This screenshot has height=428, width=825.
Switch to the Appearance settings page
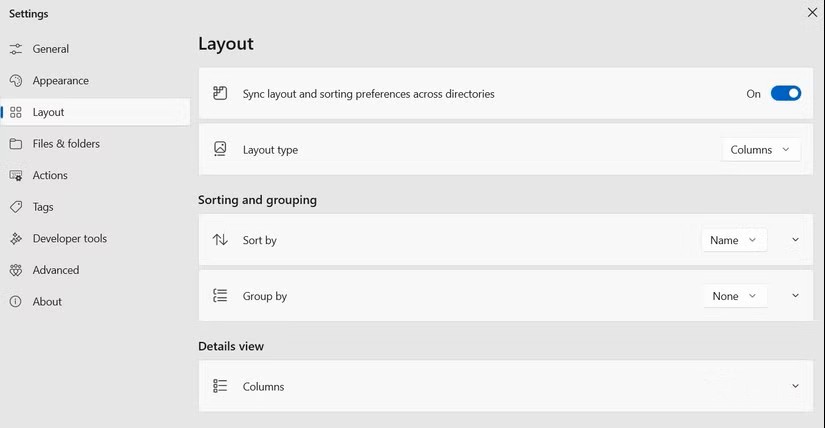click(60, 81)
